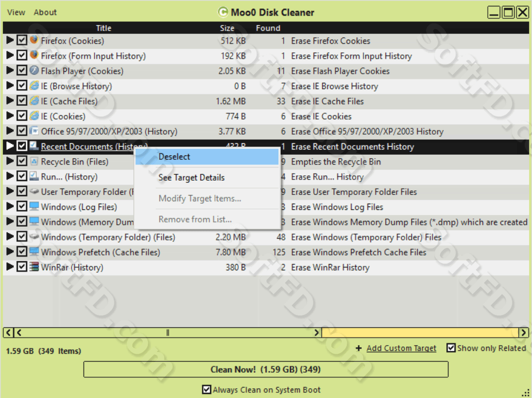Click the IE icon beside Browse History
This screenshot has width=532, height=398.
tap(34, 86)
